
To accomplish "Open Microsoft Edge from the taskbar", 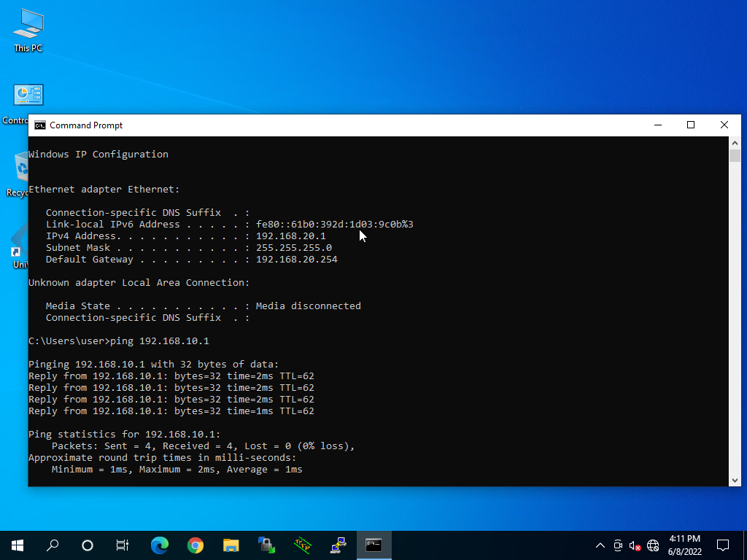I will [x=159, y=545].
